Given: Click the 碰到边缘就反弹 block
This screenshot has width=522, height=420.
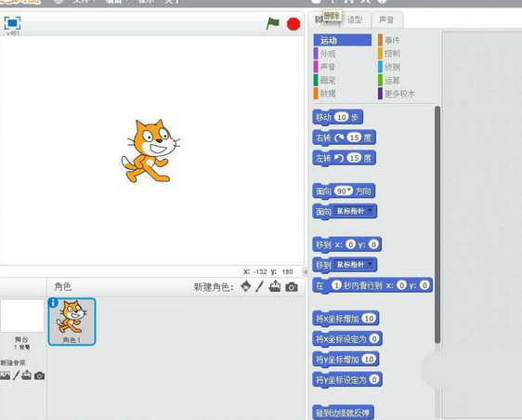Looking at the screenshot, I should 344,413.
